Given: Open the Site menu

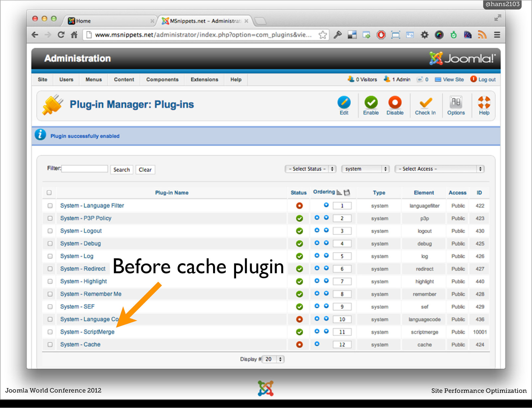Looking at the screenshot, I should click(43, 80).
